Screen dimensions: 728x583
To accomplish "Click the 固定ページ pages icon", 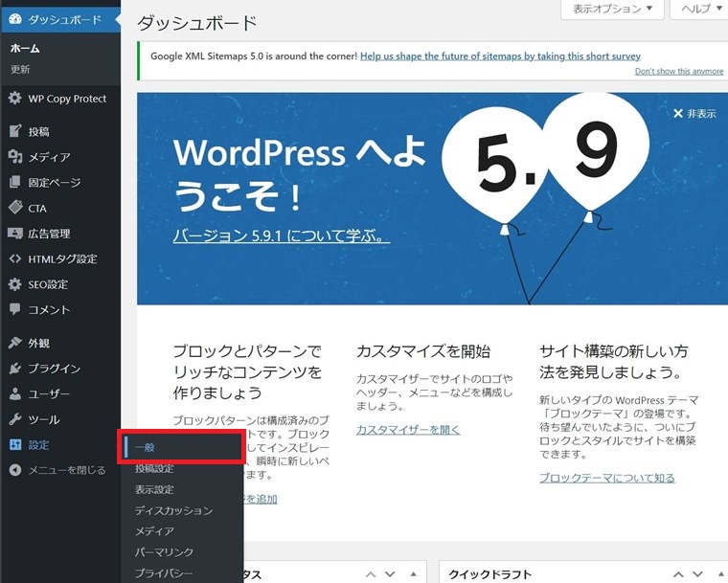I will pyautogui.click(x=15, y=182).
